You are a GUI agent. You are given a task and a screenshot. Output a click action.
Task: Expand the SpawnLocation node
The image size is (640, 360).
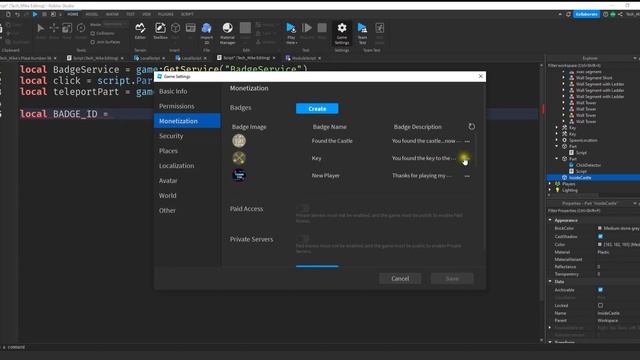click(x=557, y=140)
